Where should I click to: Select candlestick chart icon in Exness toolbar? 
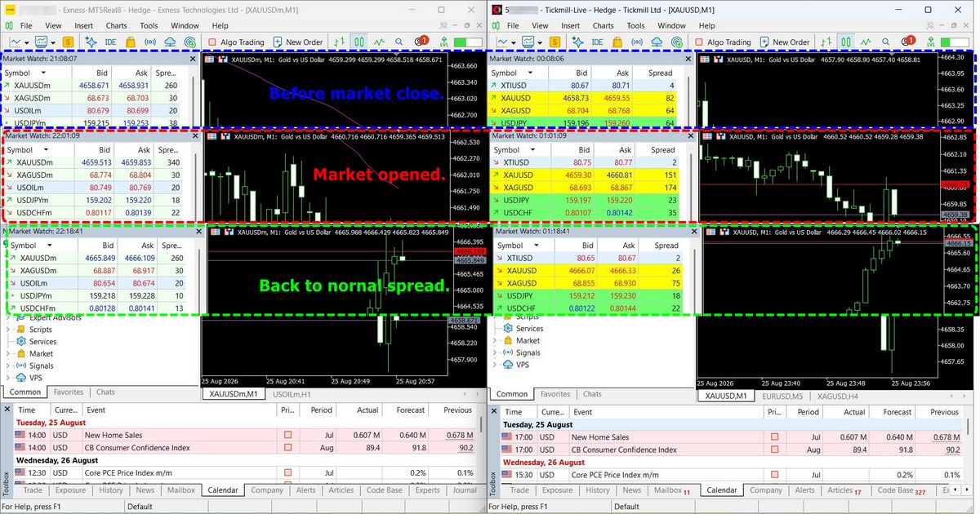(359, 42)
